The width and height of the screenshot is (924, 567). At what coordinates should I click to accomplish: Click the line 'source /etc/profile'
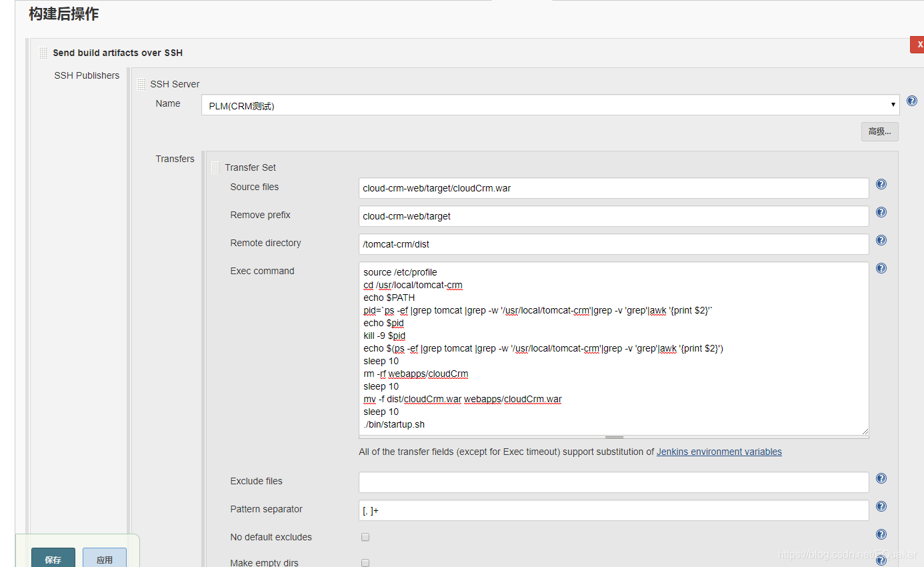[x=400, y=272]
